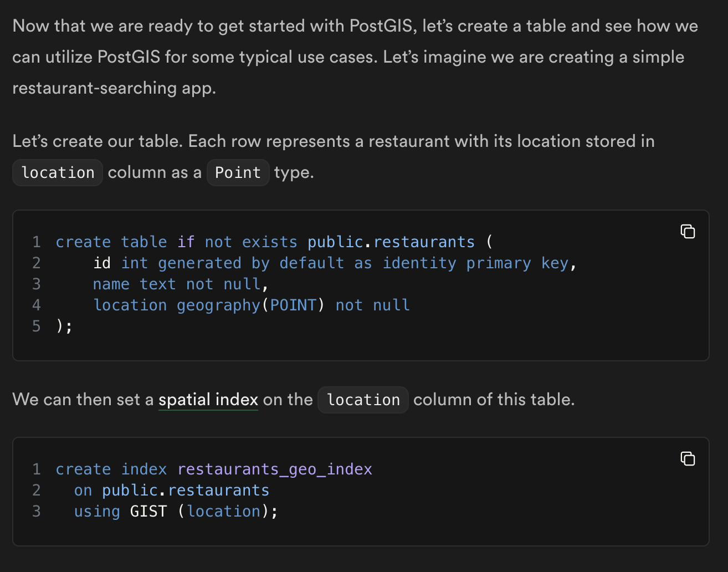
Task: Click line number 5 of the table definition
Action: coord(36,326)
